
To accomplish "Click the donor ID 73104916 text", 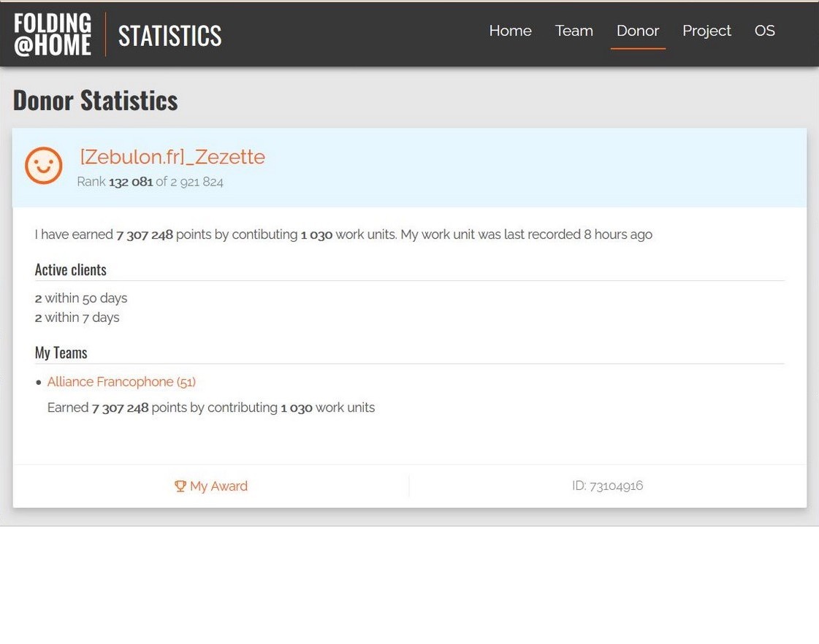I will click(x=607, y=486).
